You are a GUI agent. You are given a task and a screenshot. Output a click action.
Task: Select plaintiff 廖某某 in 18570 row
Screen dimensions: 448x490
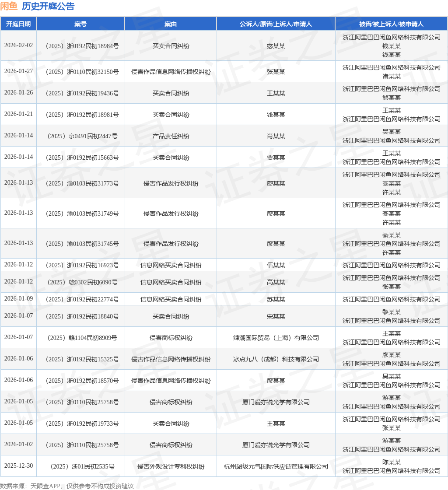pos(276,381)
